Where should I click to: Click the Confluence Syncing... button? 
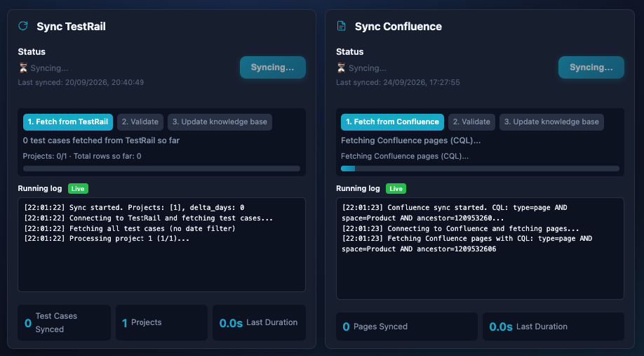coord(591,67)
